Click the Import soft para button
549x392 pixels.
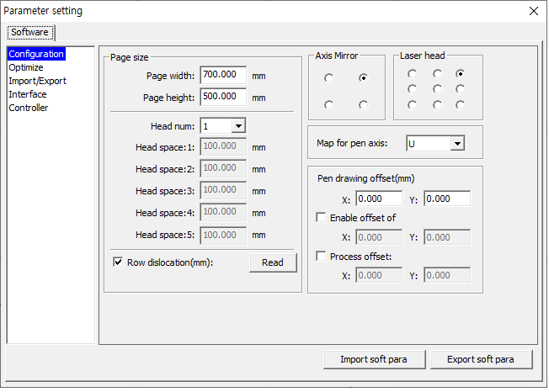(x=375, y=359)
